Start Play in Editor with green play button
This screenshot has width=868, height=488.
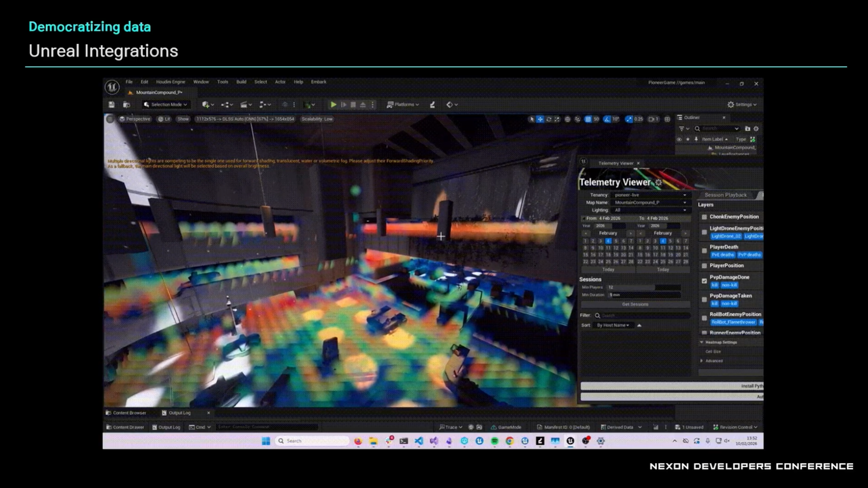(x=333, y=105)
